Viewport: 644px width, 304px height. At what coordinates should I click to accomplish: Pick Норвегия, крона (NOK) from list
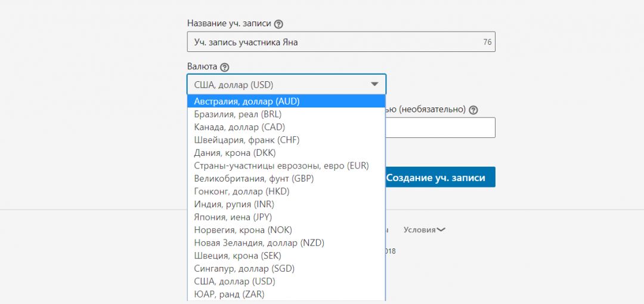[286, 230]
